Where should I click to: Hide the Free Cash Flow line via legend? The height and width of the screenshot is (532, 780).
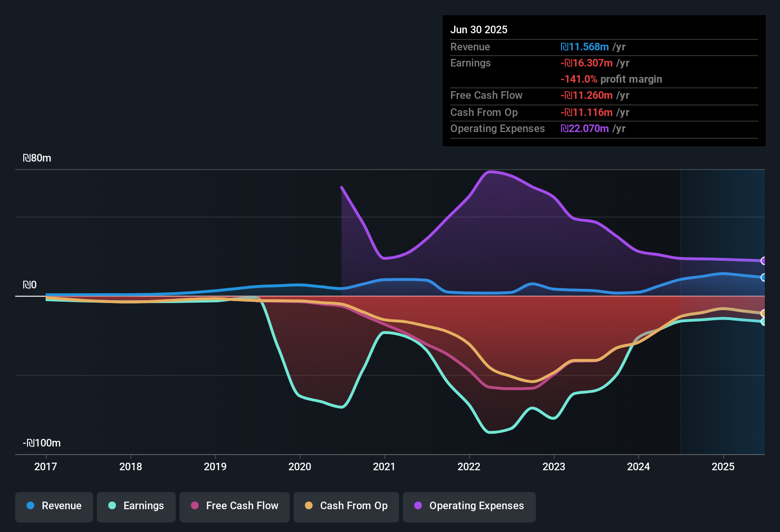tap(234, 506)
